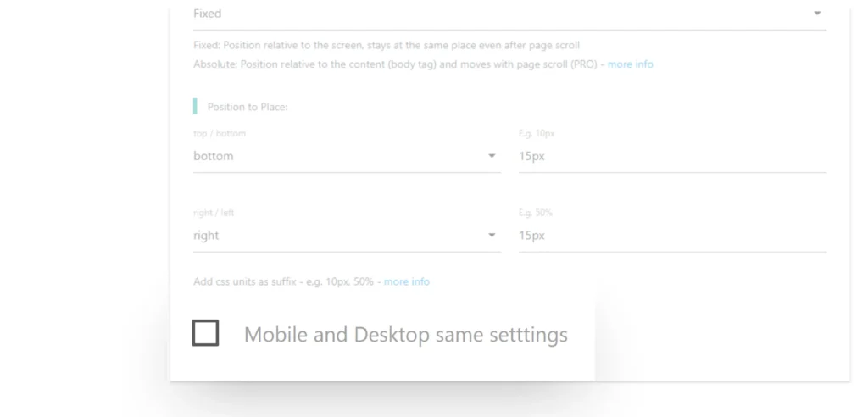868x417 pixels.
Task: Click the 'Add css units as suffix' hint text
Action: [x=284, y=281]
